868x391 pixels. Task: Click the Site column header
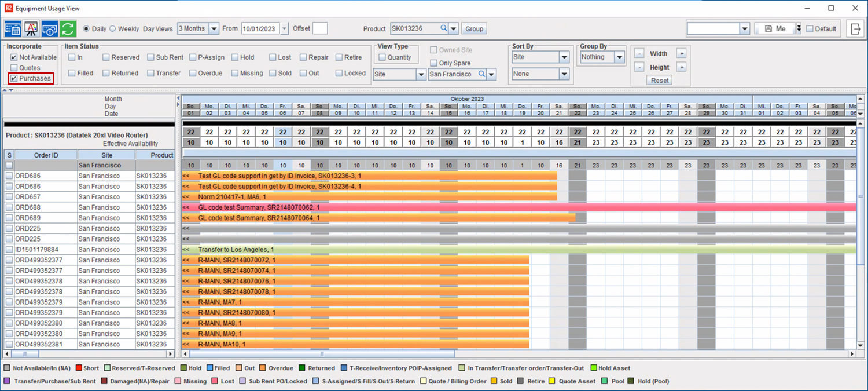point(106,155)
